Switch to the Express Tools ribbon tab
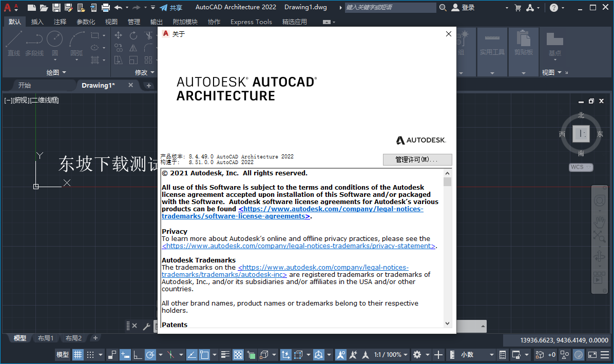 click(x=251, y=22)
